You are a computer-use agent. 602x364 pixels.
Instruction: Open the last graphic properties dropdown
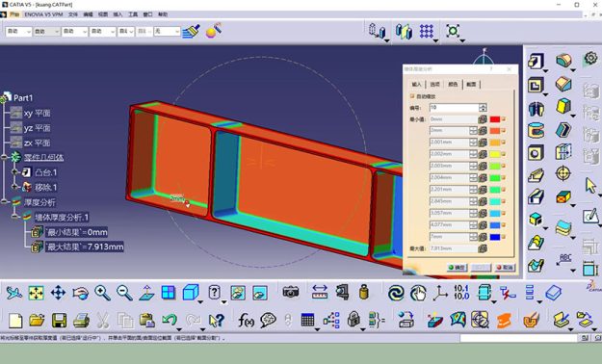click(x=167, y=32)
